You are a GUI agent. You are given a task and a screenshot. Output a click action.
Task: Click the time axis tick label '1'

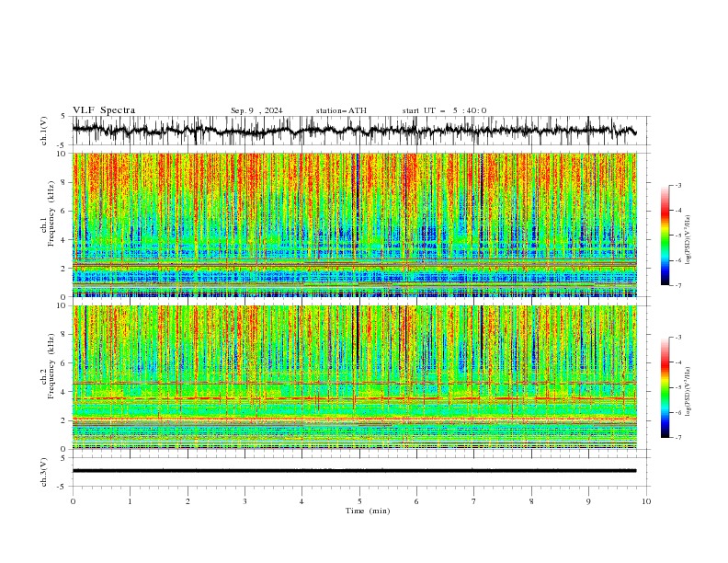130,501
